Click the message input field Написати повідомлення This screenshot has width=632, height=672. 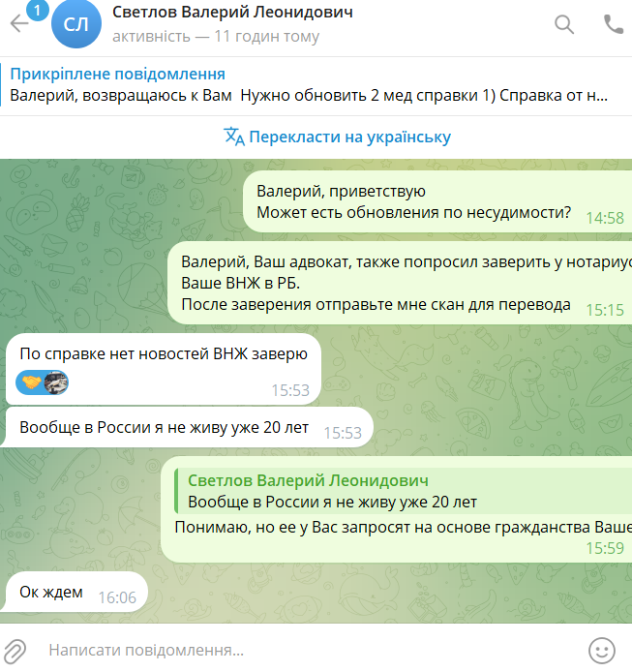pos(309,650)
